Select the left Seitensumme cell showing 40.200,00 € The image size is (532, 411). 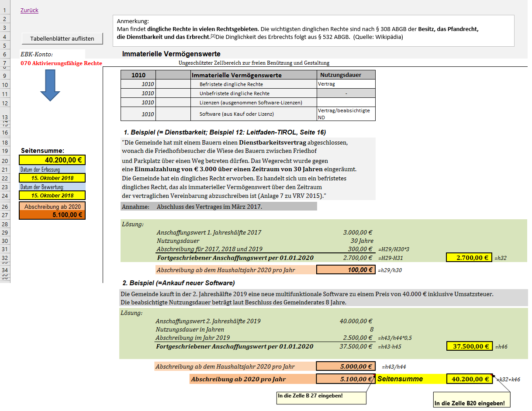[52, 160]
